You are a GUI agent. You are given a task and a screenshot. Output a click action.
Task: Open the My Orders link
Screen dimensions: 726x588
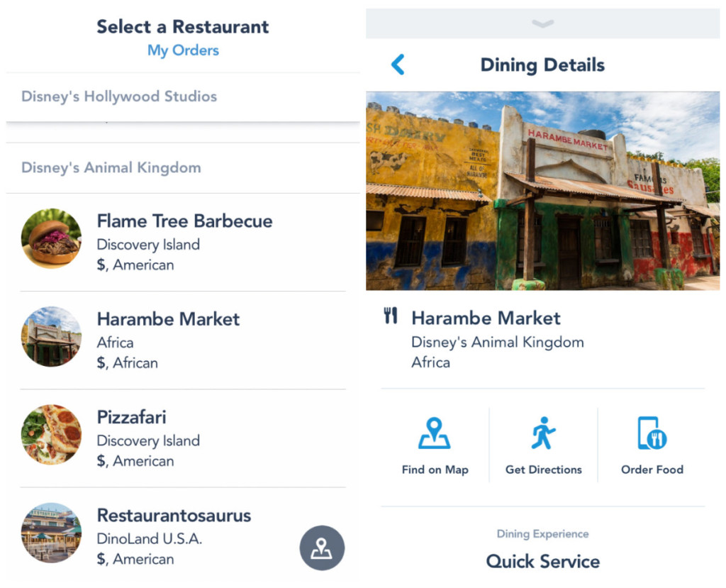pyautogui.click(x=183, y=50)
